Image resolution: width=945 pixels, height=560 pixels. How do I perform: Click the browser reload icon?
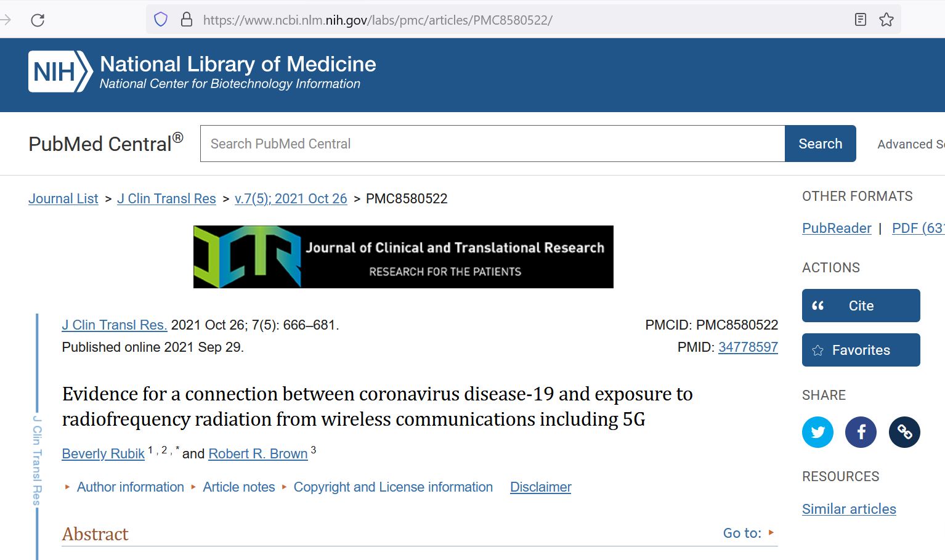click(38, 20)
